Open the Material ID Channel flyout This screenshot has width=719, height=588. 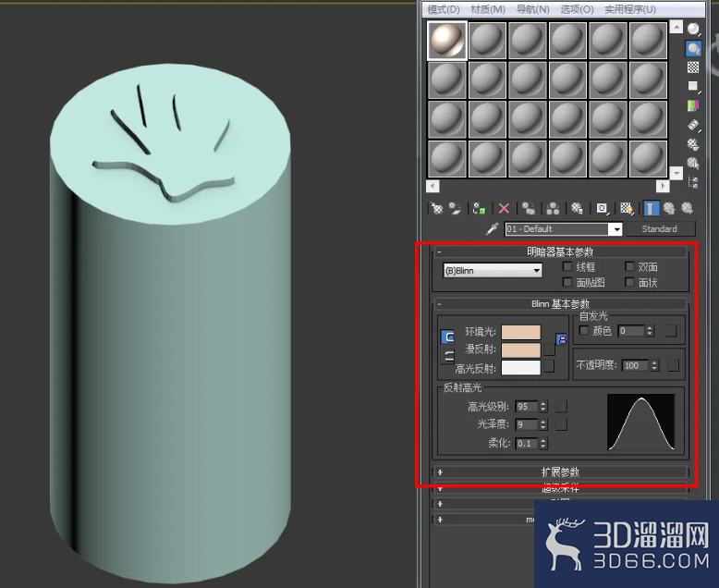click(x=602, y=209)
